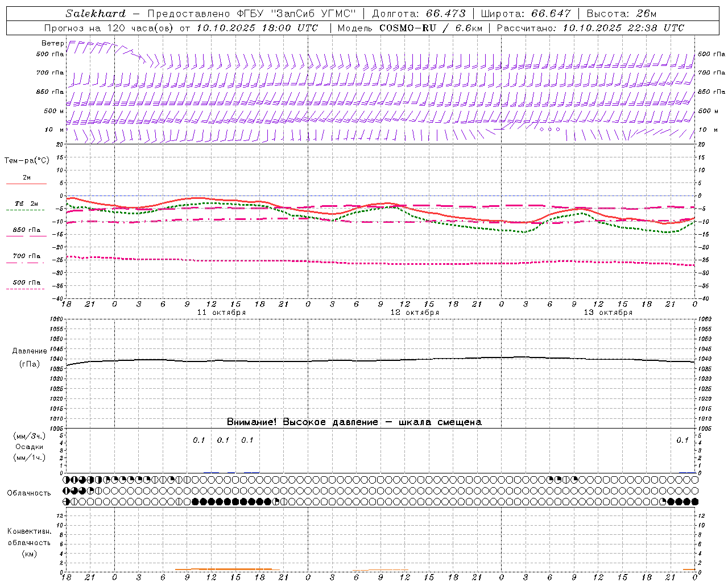Click the (гПа) unit under Давление
The height and width of the screenshot is (582, 728).
tap(30, 364)
